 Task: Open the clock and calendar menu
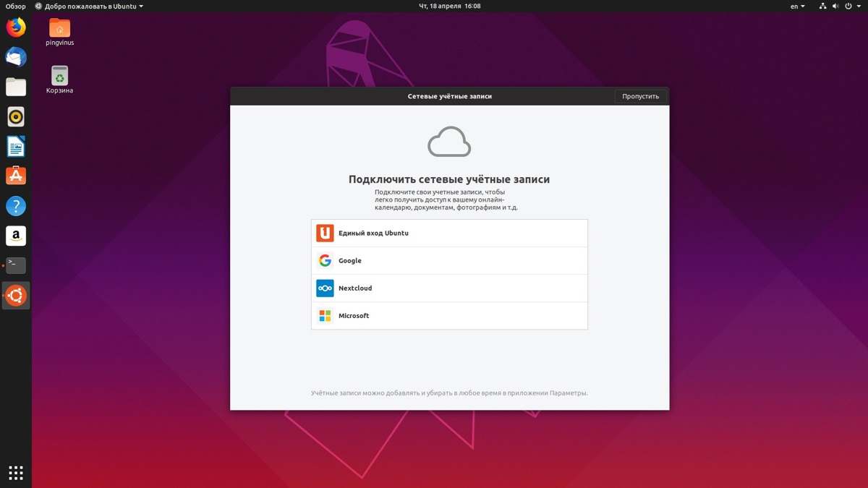pyautogui.click(x=450, y=6)
